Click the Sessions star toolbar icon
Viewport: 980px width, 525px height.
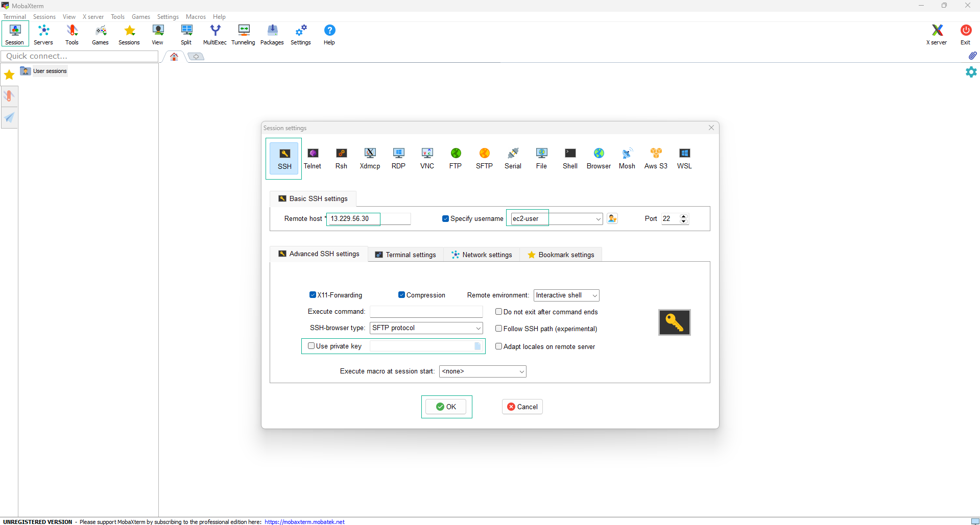coord(129,34)
